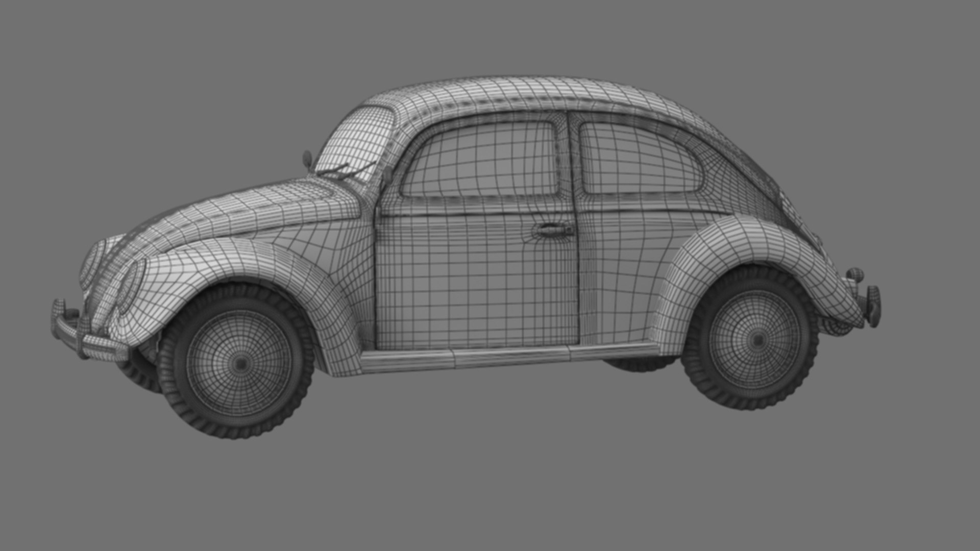Select the front headlight of the car

tap(132, 286)
